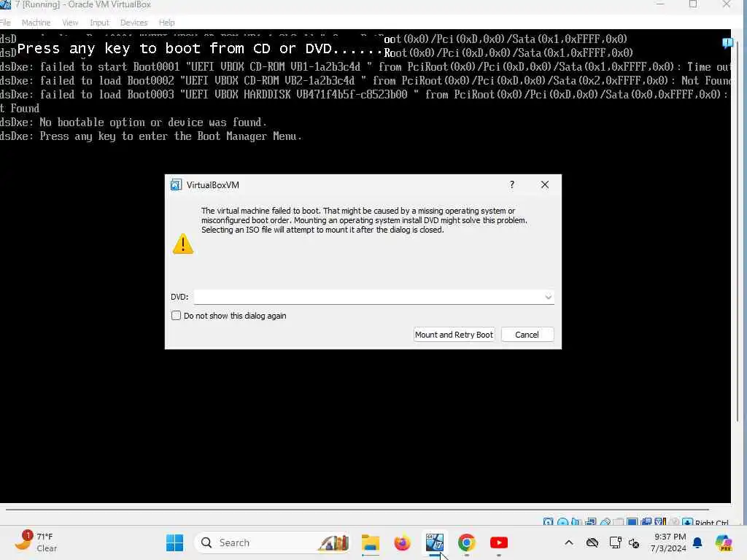Launch Firefox from the taskbar

[402, 542]
